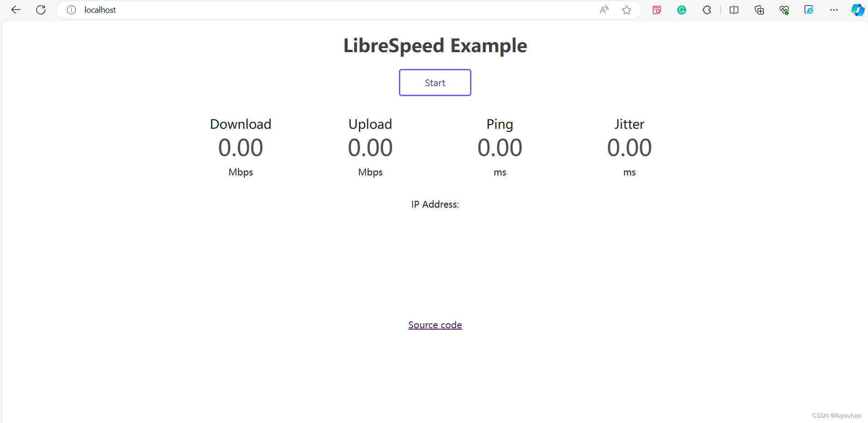The image size is (868, 423).
Task: View site information icon next to localhost
Action: [x=71, y=10]
